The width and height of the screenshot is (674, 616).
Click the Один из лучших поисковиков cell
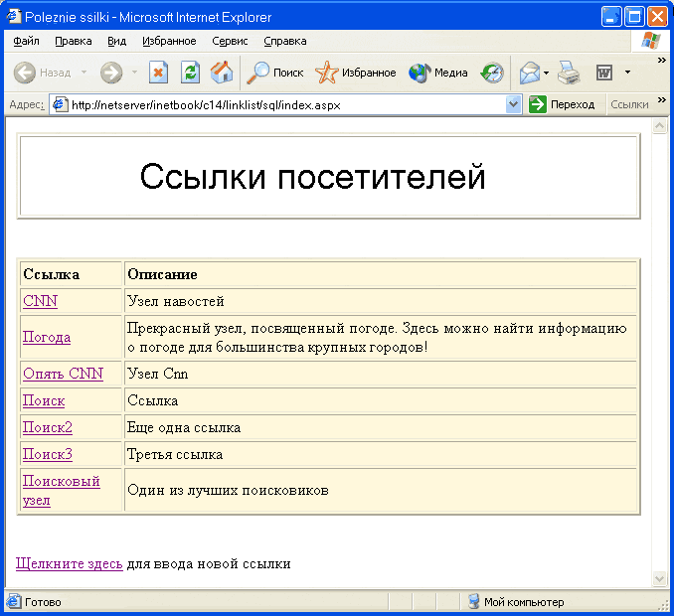(381, 490)
